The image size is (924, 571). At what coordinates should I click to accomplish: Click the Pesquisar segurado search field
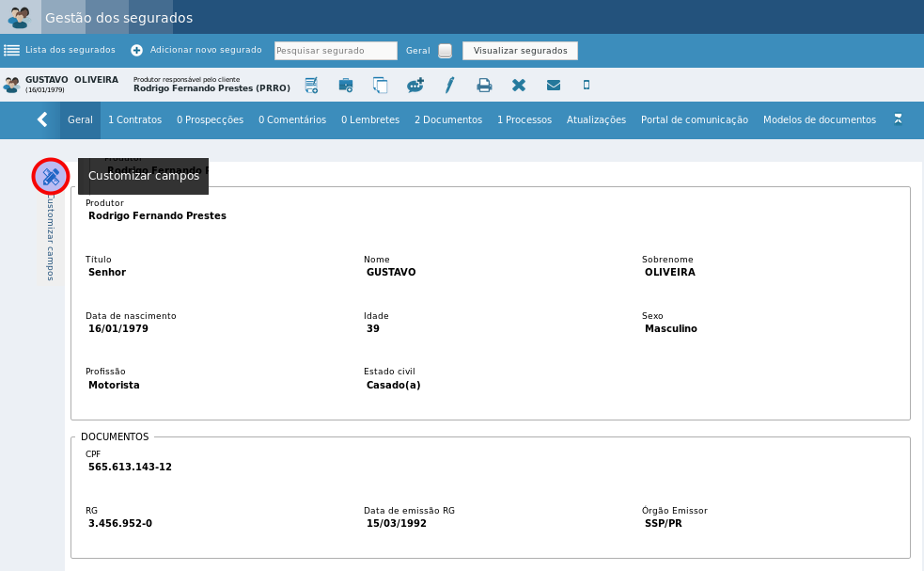[336, 51]
